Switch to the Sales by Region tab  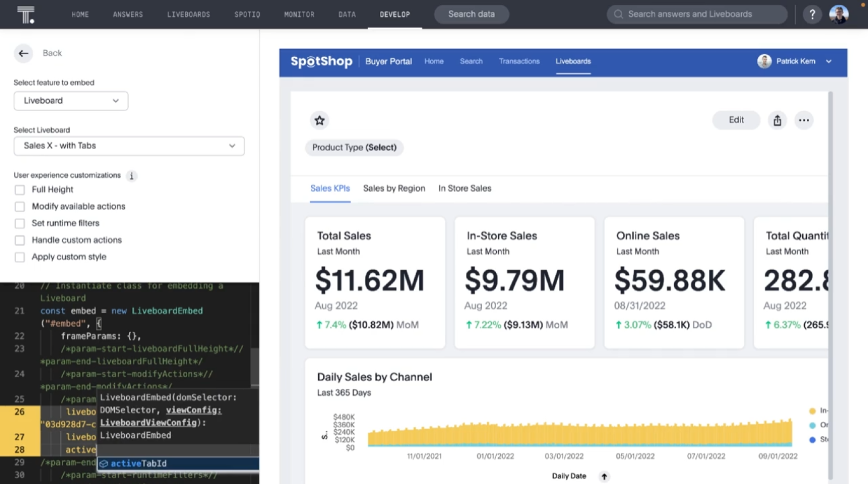click(394, 189)
